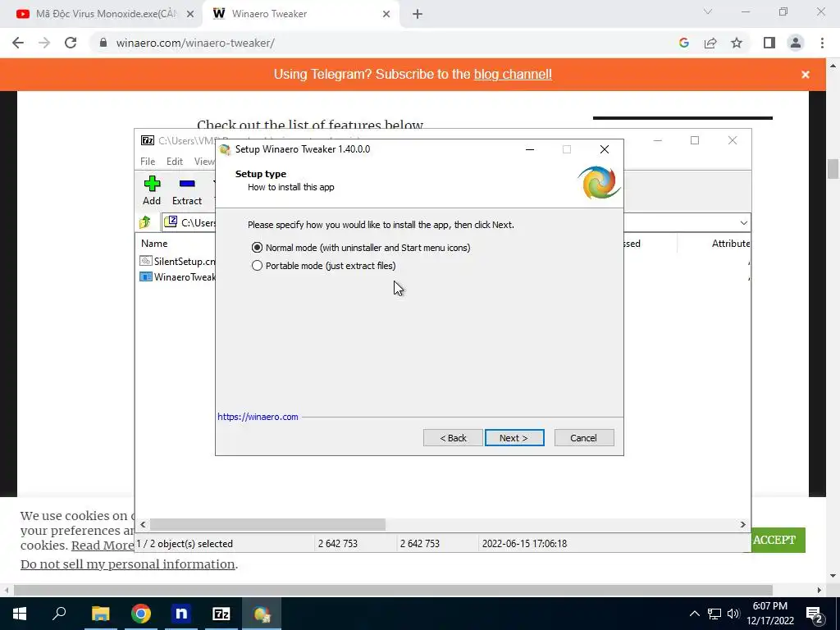
Task: Click the network tray icon
Action: [x=714, y=614]
